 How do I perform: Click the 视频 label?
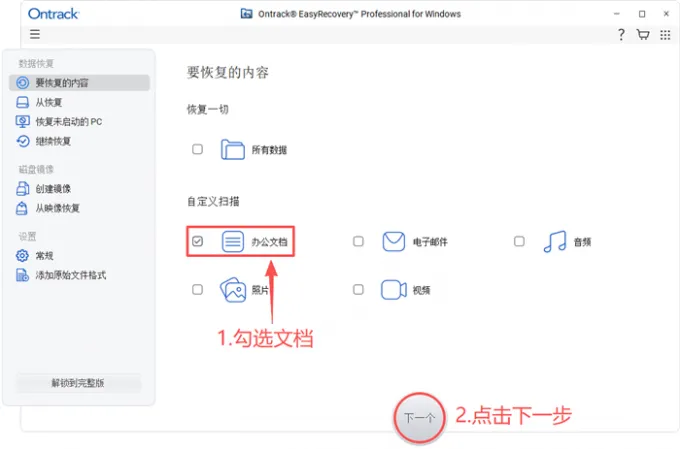422,290
